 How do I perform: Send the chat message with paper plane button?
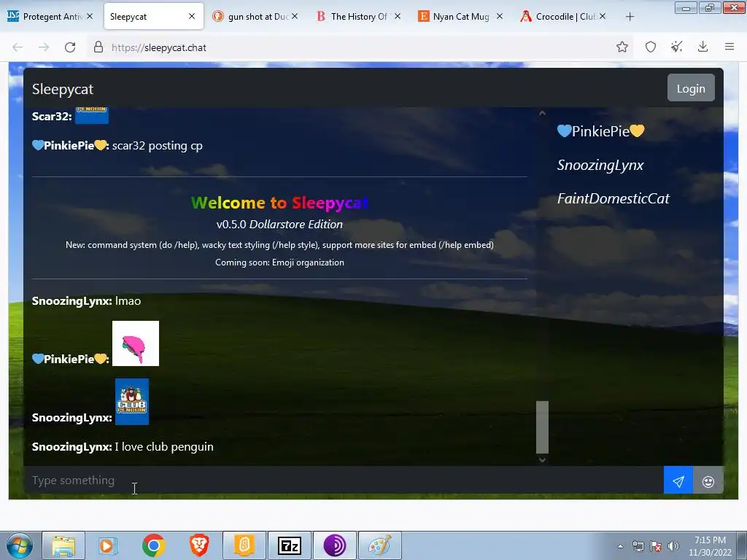coord(678,481)
